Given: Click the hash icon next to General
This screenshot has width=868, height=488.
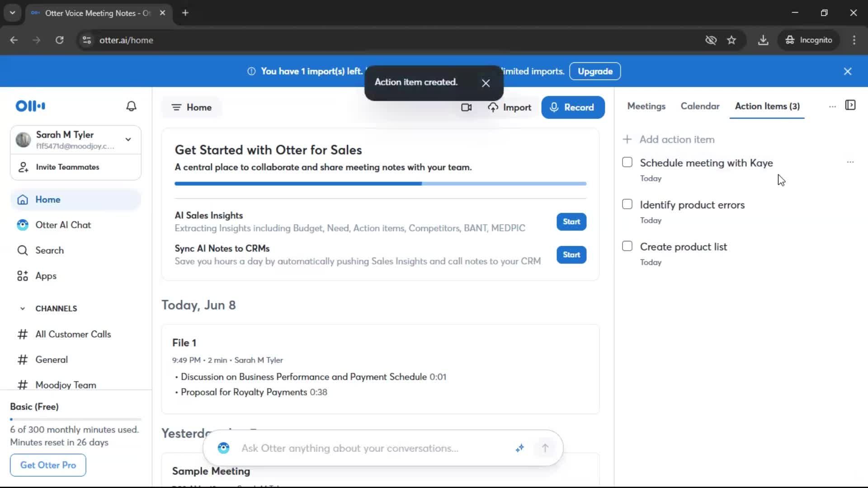Looking at the screenshot, I should click(23, 360).
